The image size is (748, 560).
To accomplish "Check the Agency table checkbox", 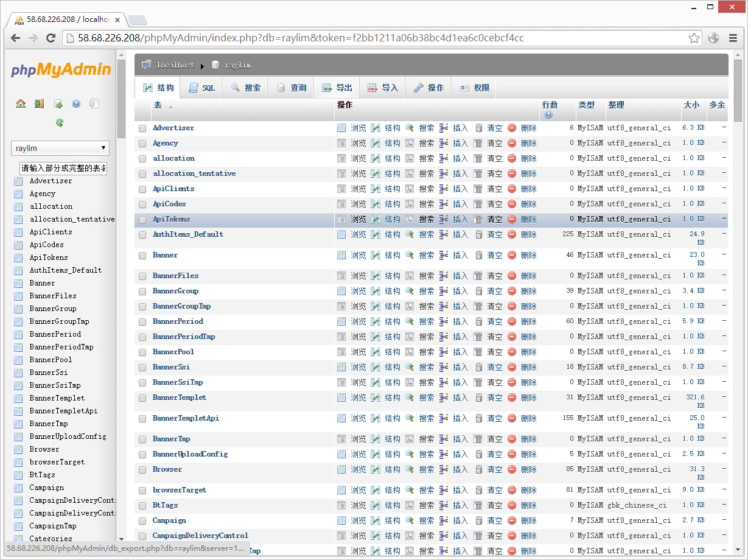I will [142, 144].
